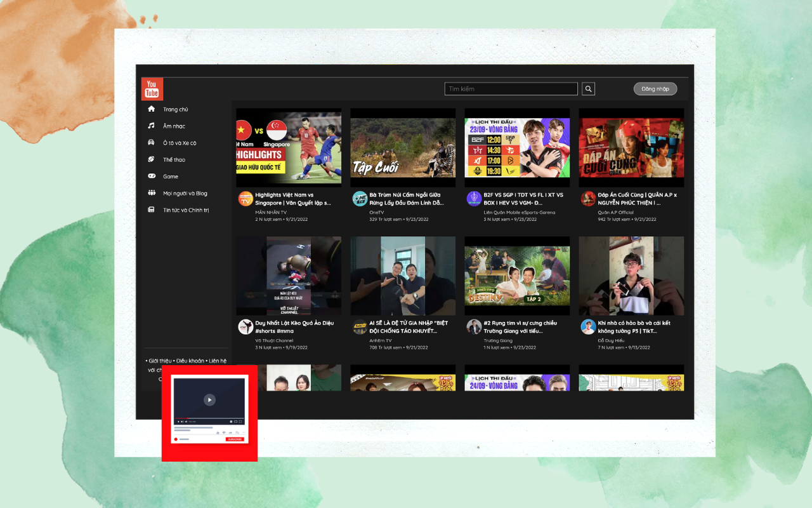Open Nhà Trọ Destiny Tập 2 thumbnail

click(x=517, y=276)
